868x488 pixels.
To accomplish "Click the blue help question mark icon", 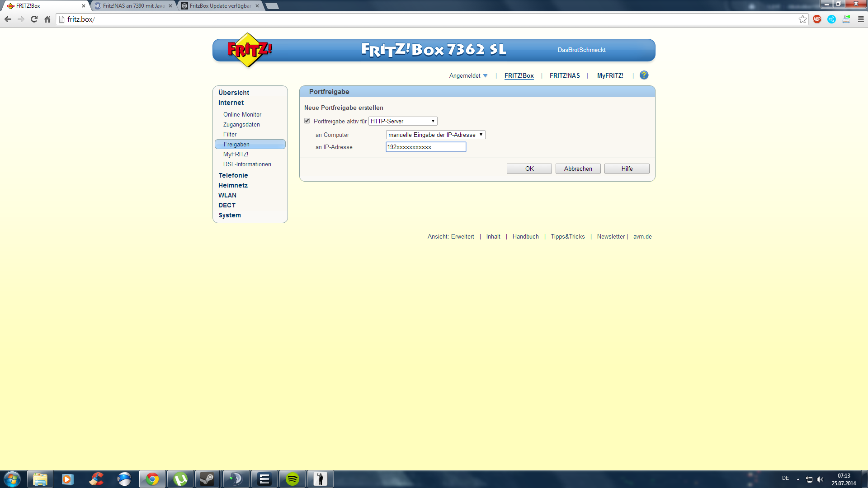I will click(644, 75).
